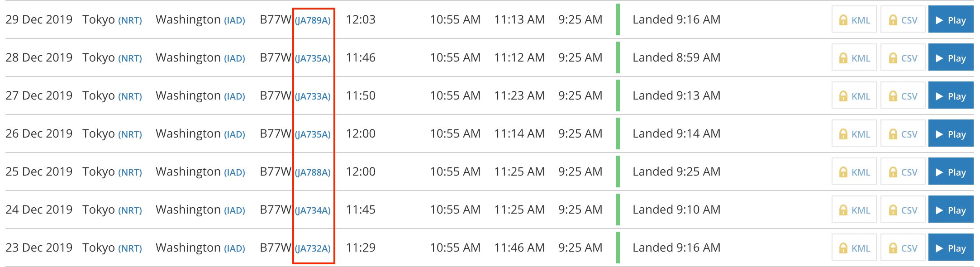Play the 27 Dec 2019 flight

pos(951,95)
